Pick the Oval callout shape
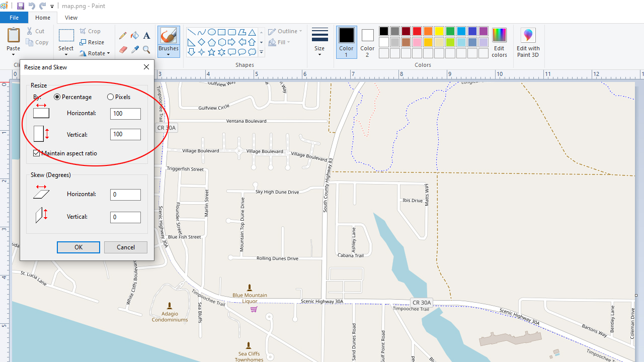Image resolution: width=644 pixels, height=362 pixels. [242, 52]
